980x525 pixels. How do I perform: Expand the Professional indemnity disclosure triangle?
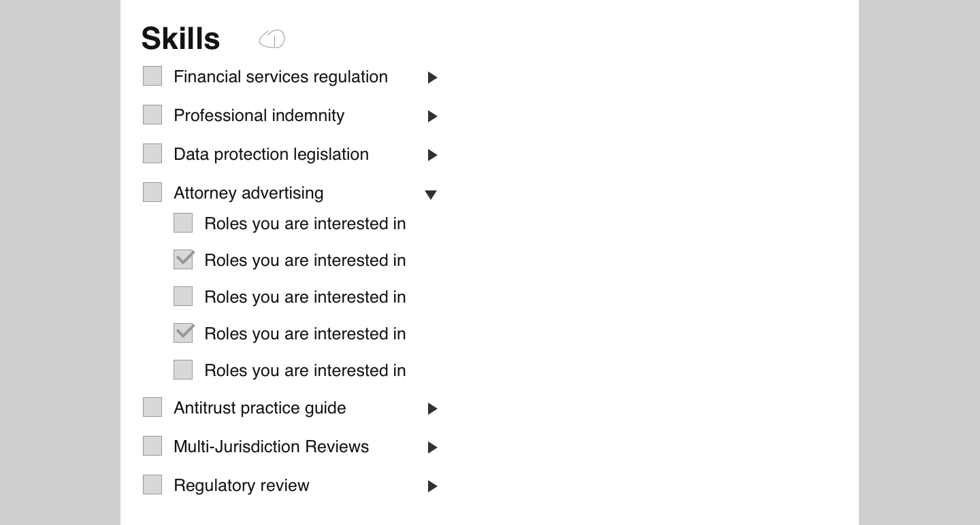point(432,116)
